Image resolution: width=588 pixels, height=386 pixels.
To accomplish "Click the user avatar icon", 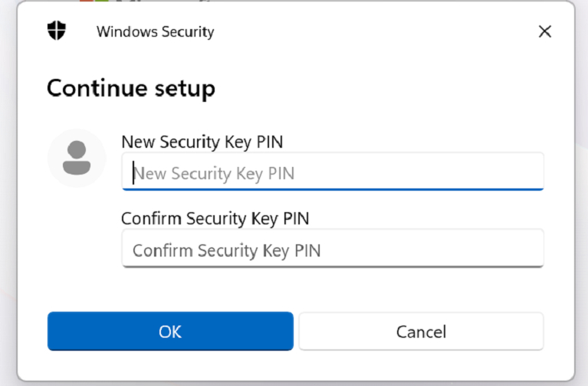I will pyautogui.click(x=76, y=158).
